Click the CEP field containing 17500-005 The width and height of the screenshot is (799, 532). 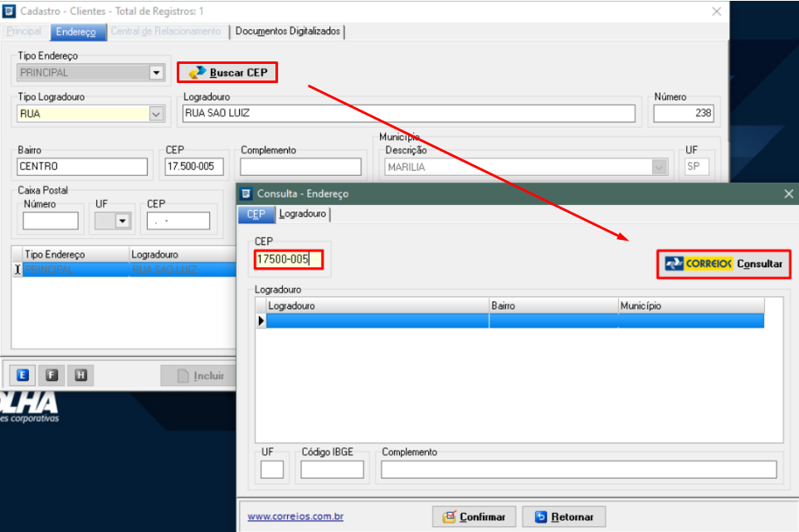(287, 260)
